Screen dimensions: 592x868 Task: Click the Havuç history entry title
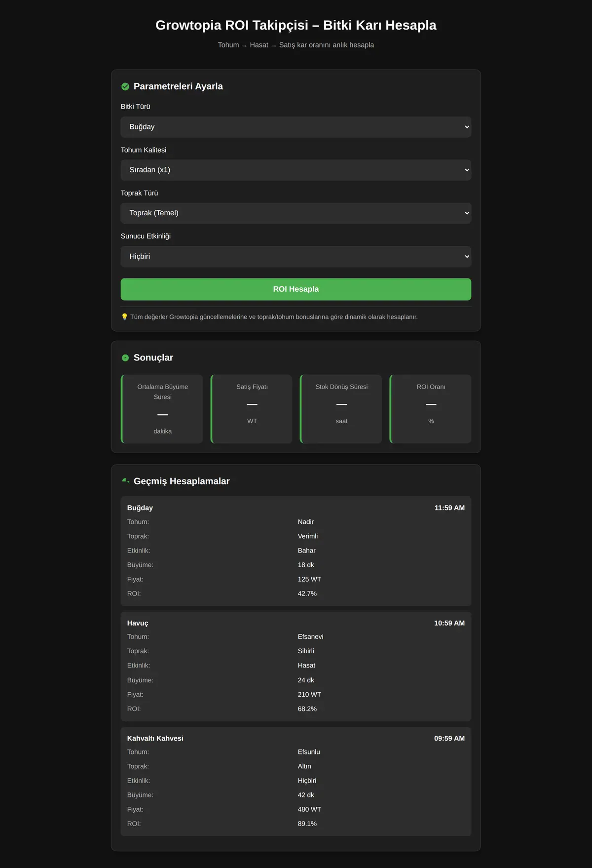coord(138,623)
